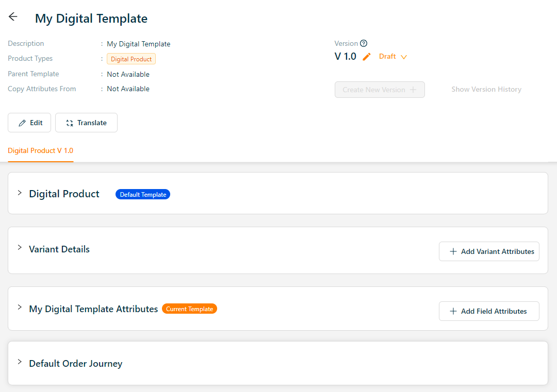
Task: Click the Translate button
Action: tap(86, 123)
